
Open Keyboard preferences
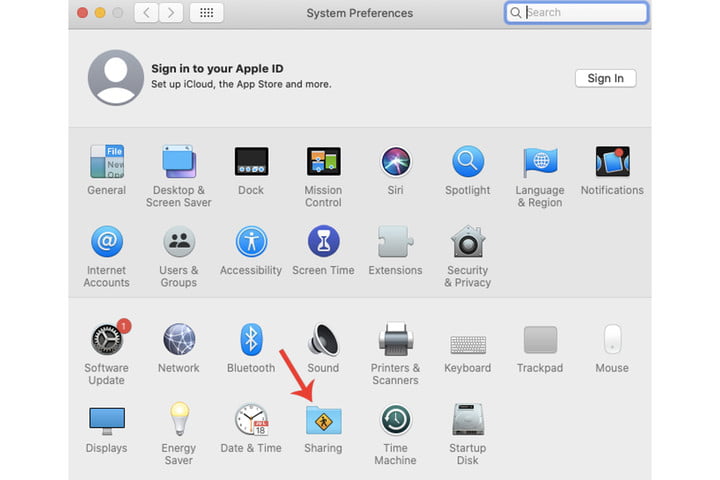coord(467,344)
